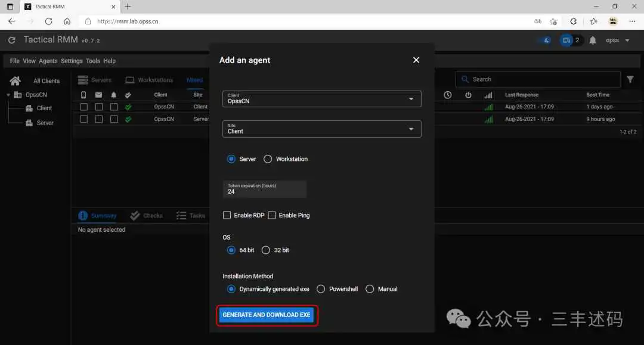Sort by the Boot Time column header
This screenshot has width=644, height=345.
(598, 95)
